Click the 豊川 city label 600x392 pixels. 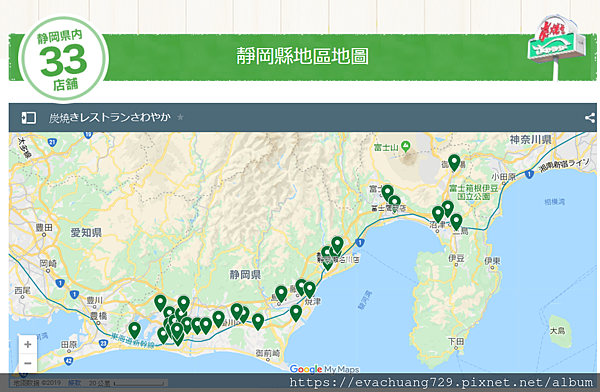(x=95, y=300)
